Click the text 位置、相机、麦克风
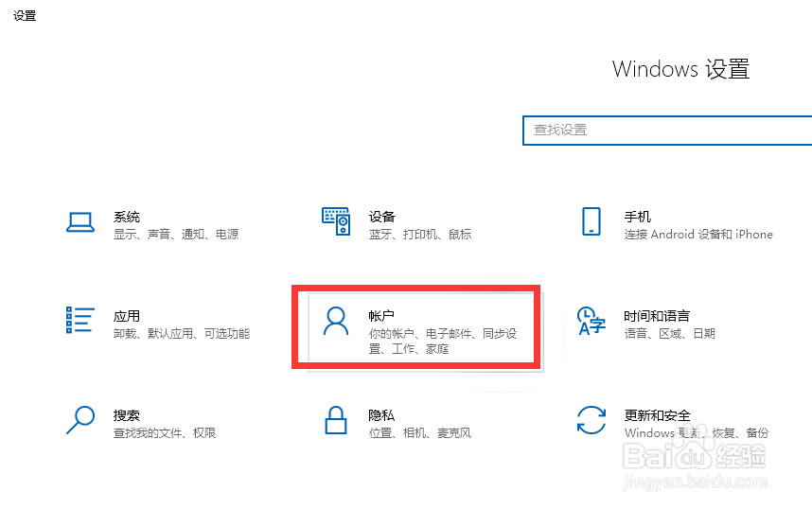This screenshot has height=509, width=812. click(420, 433)
